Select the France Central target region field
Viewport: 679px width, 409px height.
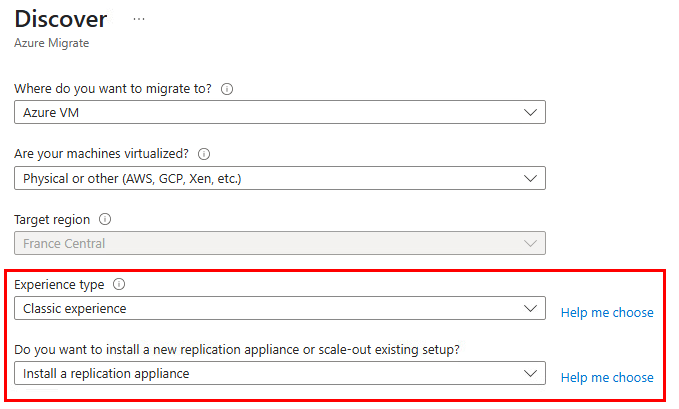pyautogui.click(x=280, y=243)
